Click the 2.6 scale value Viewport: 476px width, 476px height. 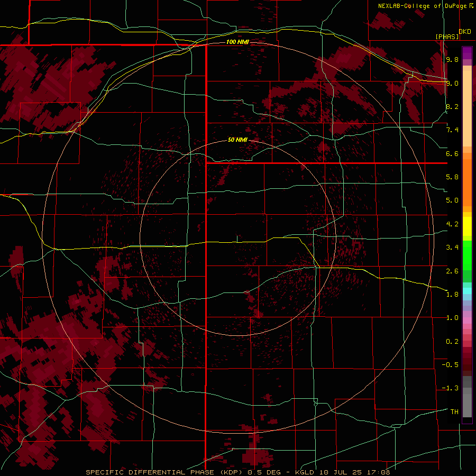452,271
